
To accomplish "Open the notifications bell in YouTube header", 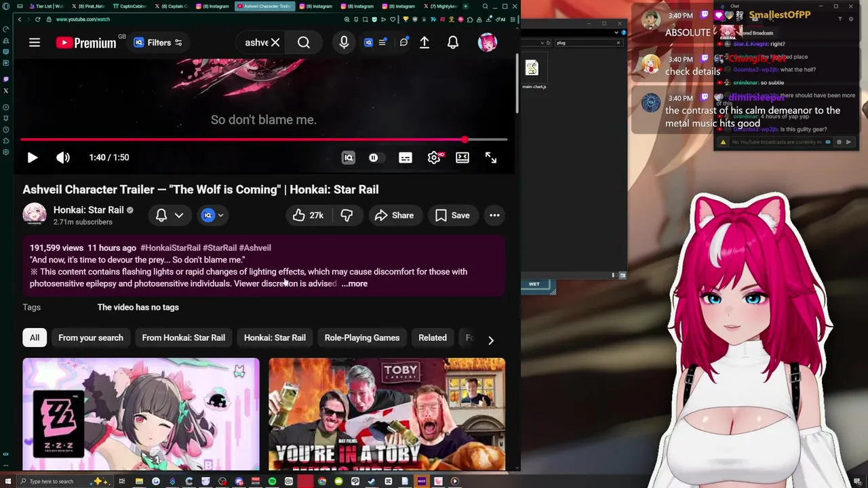I will click(453, 43).
